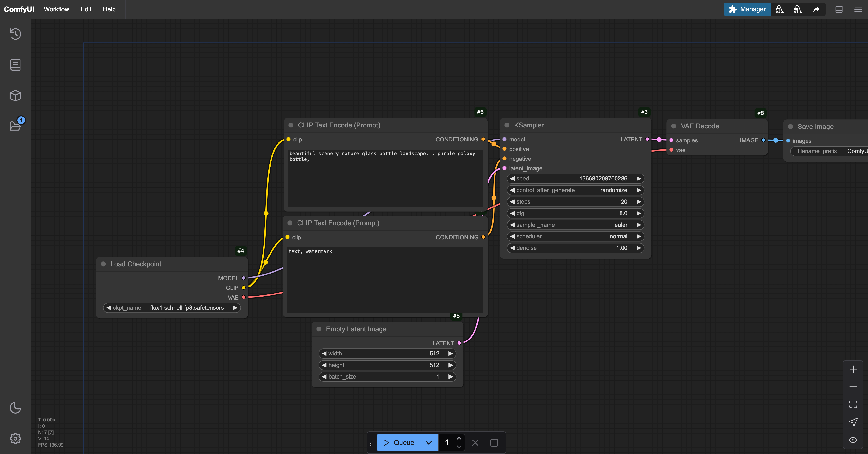868x454 pixels.
Task: Click zoom in plus icon
Action: [853, 369]
